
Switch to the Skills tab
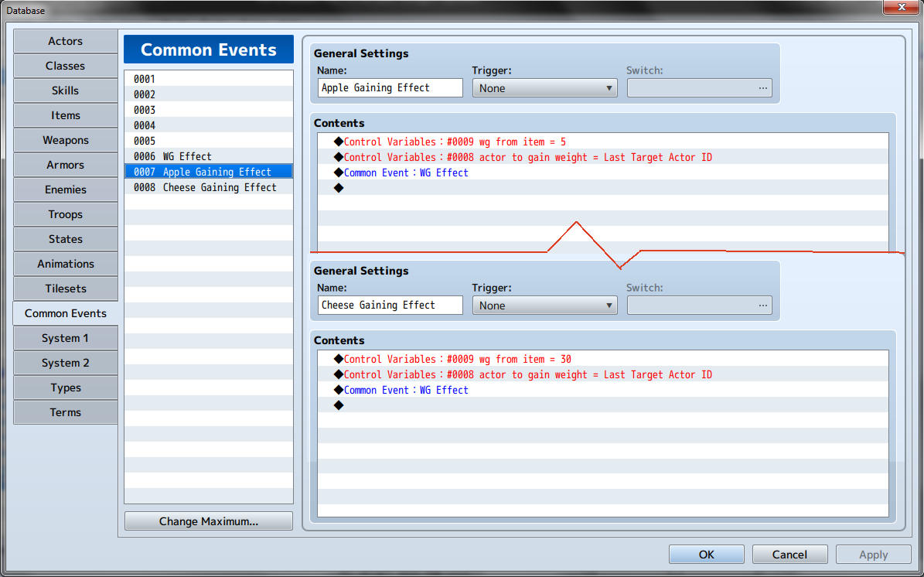click(x=66, y=90)
